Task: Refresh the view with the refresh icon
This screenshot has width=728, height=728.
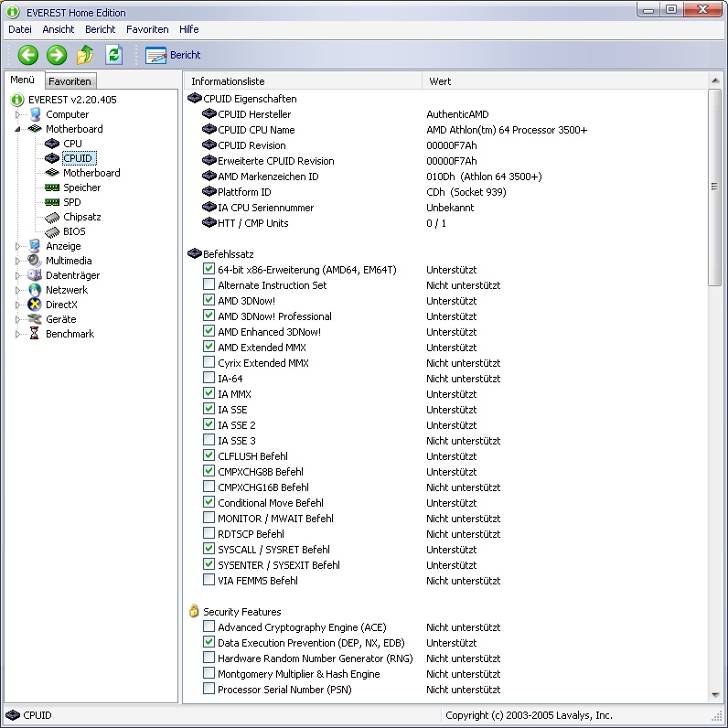Action: coord(113,55)
